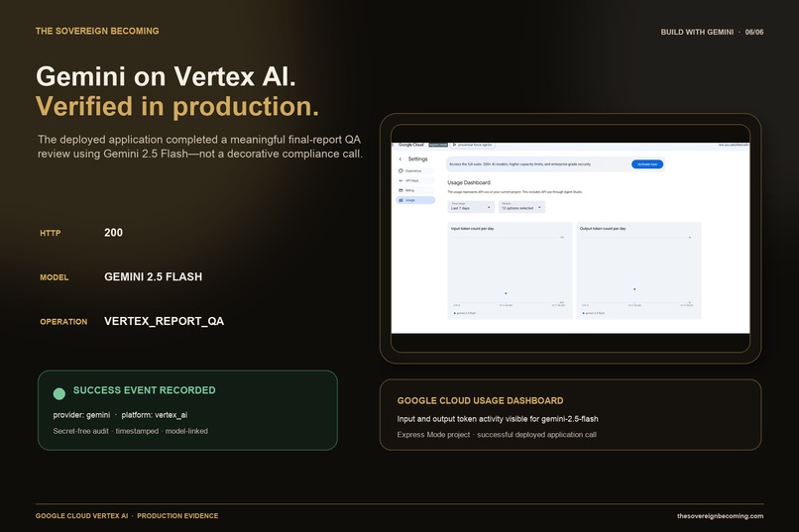This screenshot has width=799, height=532.
Task: Click the 'Express Mode project' caption text
Action: (433, 435)
